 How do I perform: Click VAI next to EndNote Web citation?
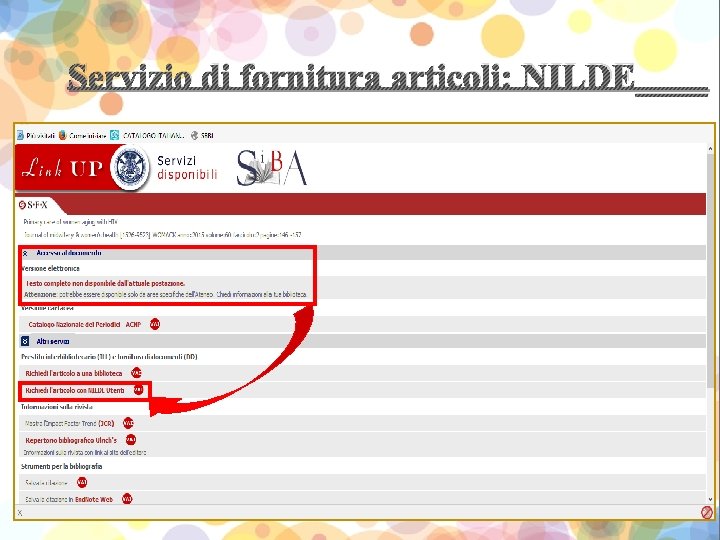(x=127, y=499)
